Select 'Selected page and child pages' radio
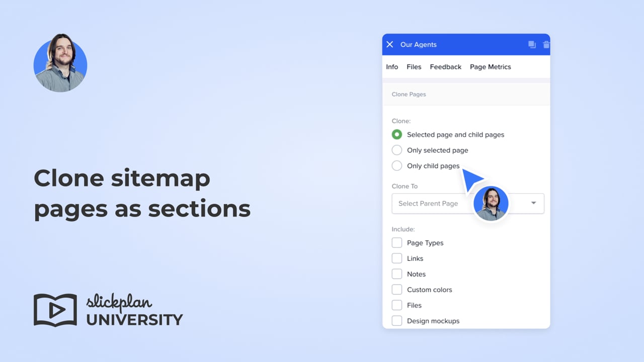Screen dimensions: 644x362 pyautogui.click(x=397, y=135)
